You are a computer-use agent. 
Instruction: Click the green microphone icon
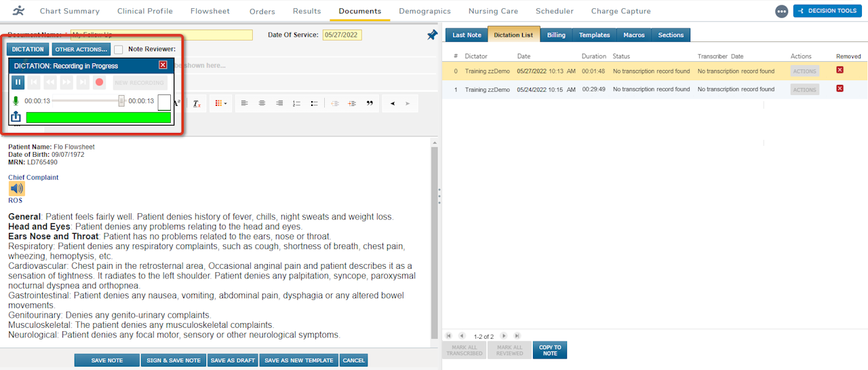coord(16,100)
